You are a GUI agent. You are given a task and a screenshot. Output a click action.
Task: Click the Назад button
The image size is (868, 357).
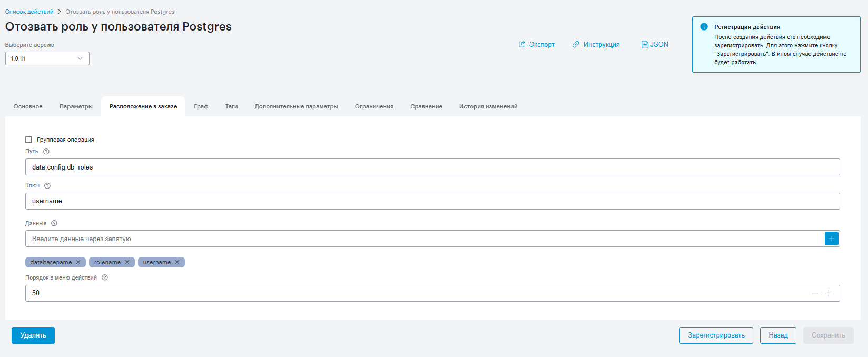[778, 335]
